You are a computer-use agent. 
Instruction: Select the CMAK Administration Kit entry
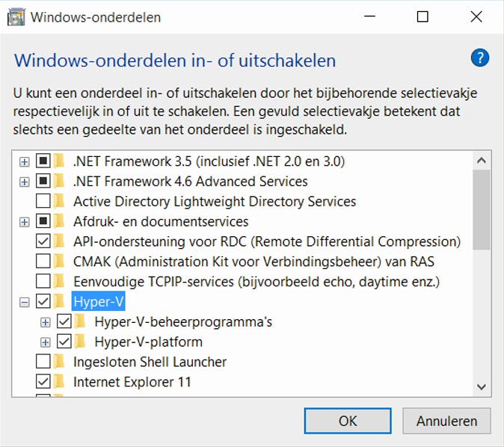point(253,262)
